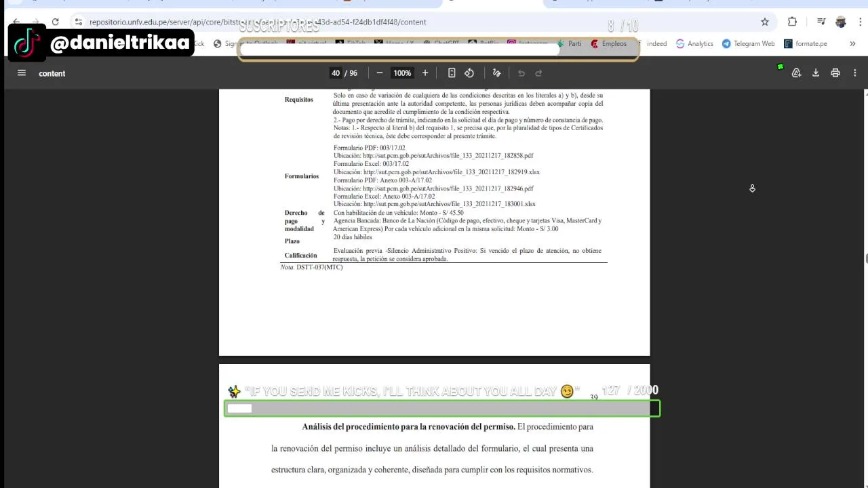This screenshot has width=868, height=488.
Task: Rotate the PDF counterclockwise
Action: click(469, 73)
